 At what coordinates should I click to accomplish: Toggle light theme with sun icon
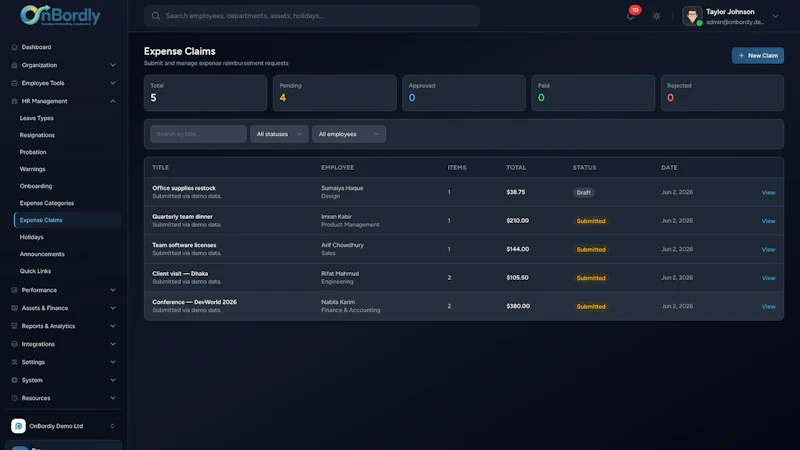click(x=656, y=16)
